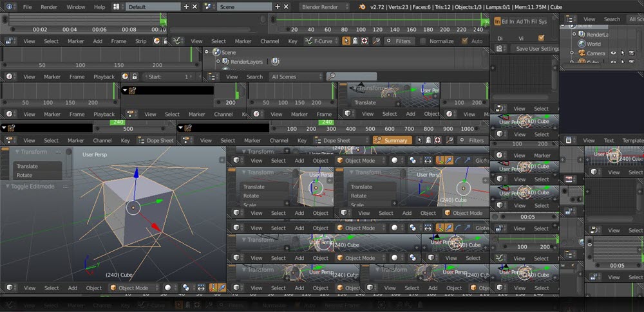Click the Filters button beside Normalize

coord(399,41)
